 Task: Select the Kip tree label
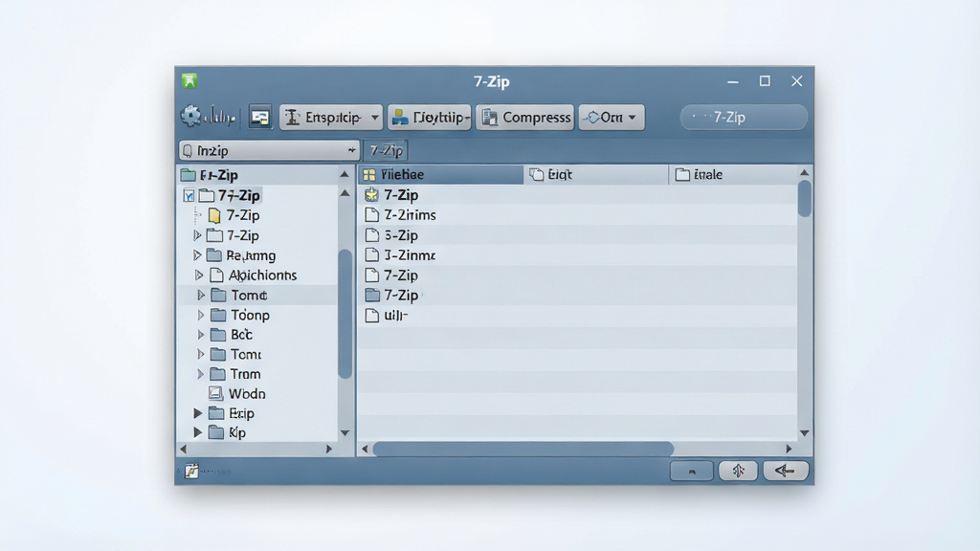[237, 432]
